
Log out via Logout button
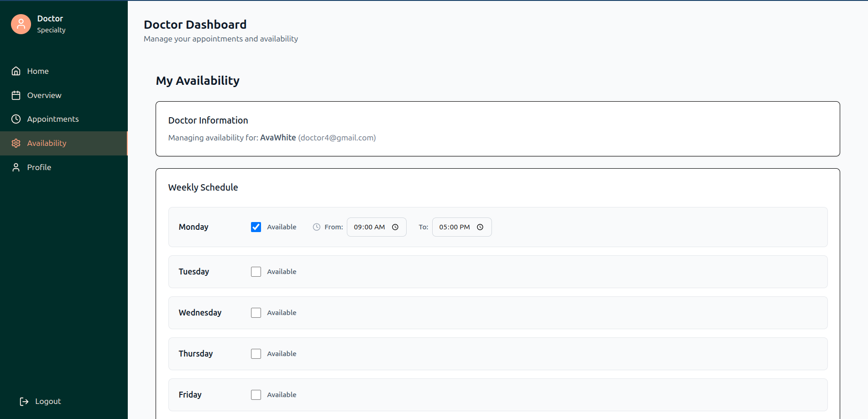pos(40,401)
